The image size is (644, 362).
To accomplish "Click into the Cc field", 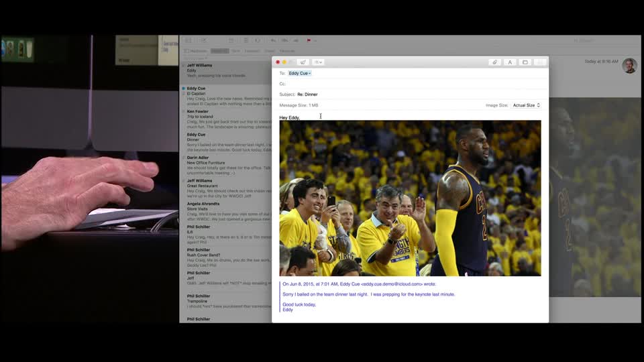I will pyautogui.click(x=402, y=84).
